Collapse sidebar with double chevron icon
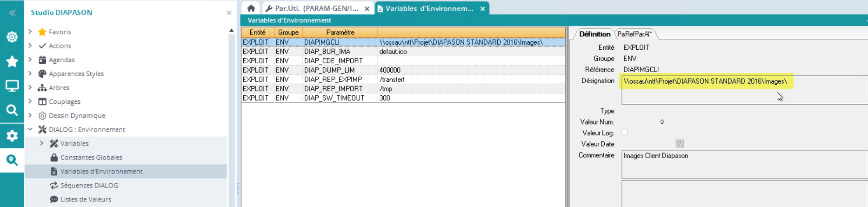This screenshot has width=868, height=207. coord(12,13)
